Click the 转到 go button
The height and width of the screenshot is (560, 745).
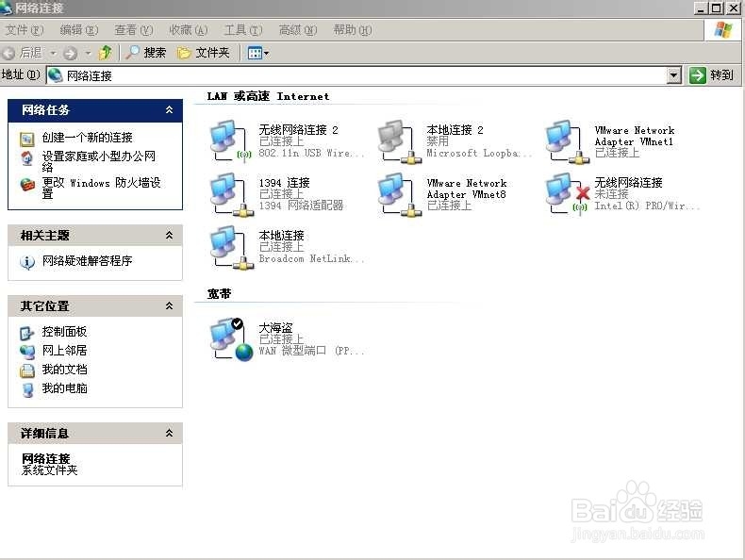[711, 75]
